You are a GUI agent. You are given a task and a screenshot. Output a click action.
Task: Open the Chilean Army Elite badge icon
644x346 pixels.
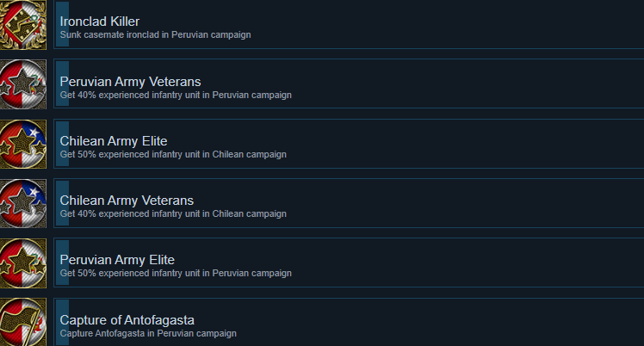23,144
